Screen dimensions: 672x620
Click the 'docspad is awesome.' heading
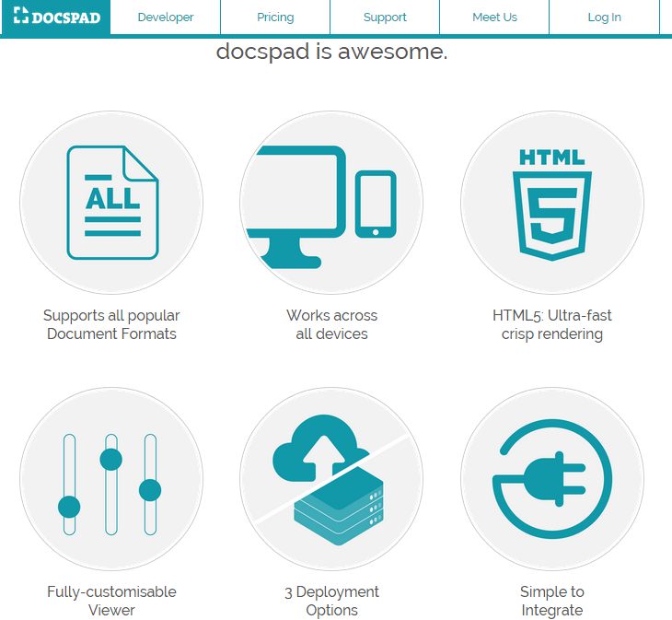(331, 52)
